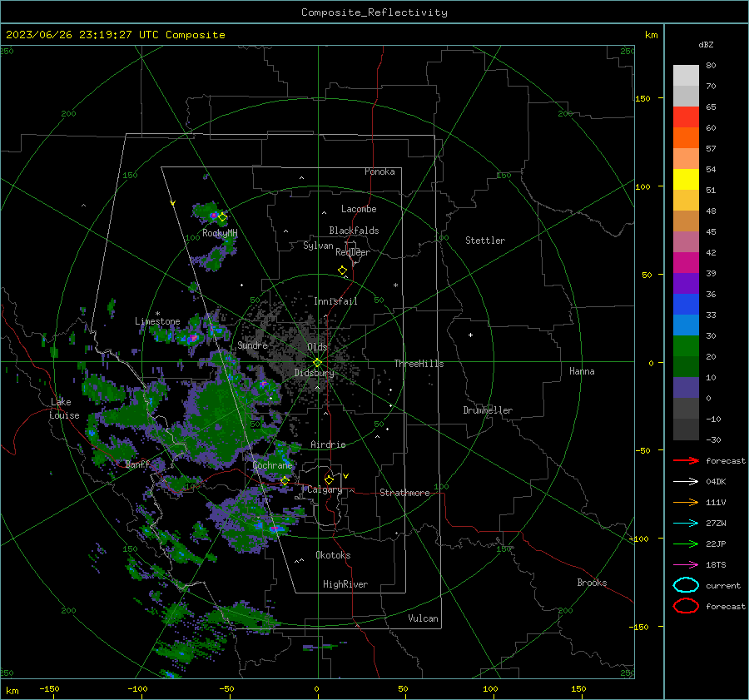Click the Limestone label
The height and width of the screenshot is (700, 749).
[157, 321]
